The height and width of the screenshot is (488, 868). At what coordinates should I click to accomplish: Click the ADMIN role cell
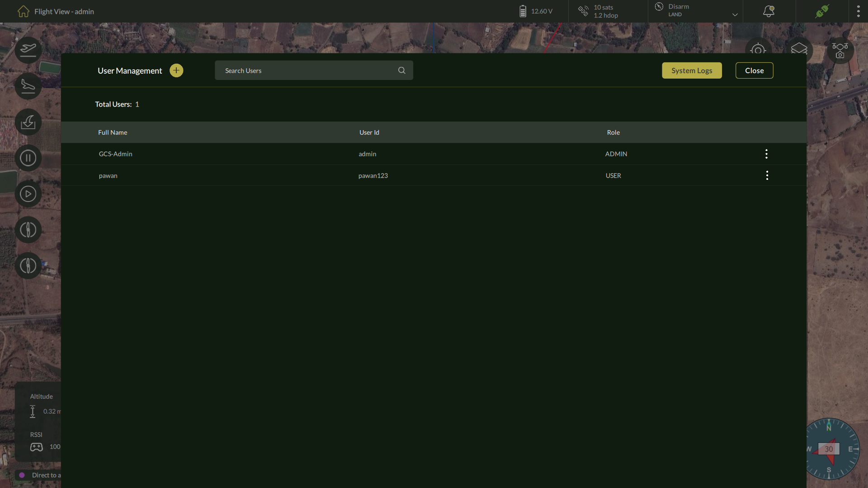616,154
